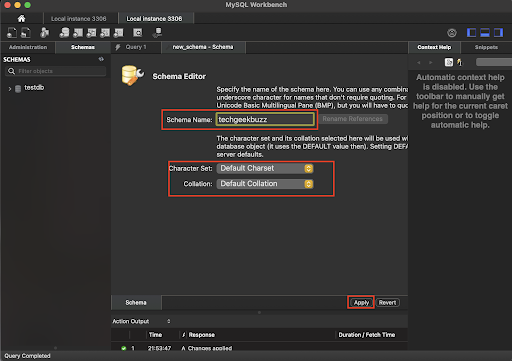
Task: Create a new stored procedure icon
Action: [x=105, y=33]
